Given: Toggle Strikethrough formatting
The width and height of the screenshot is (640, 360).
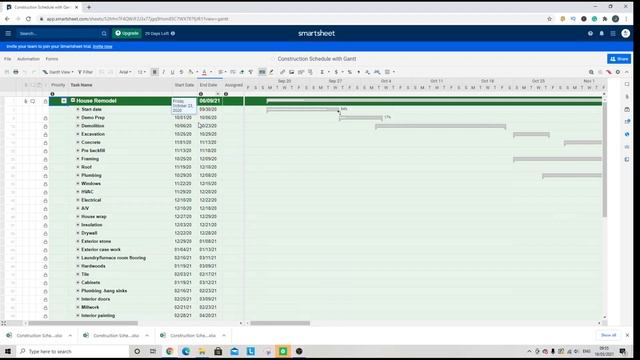Looking at the screenshot, I should pyautogui.click(x=182, y=72).
